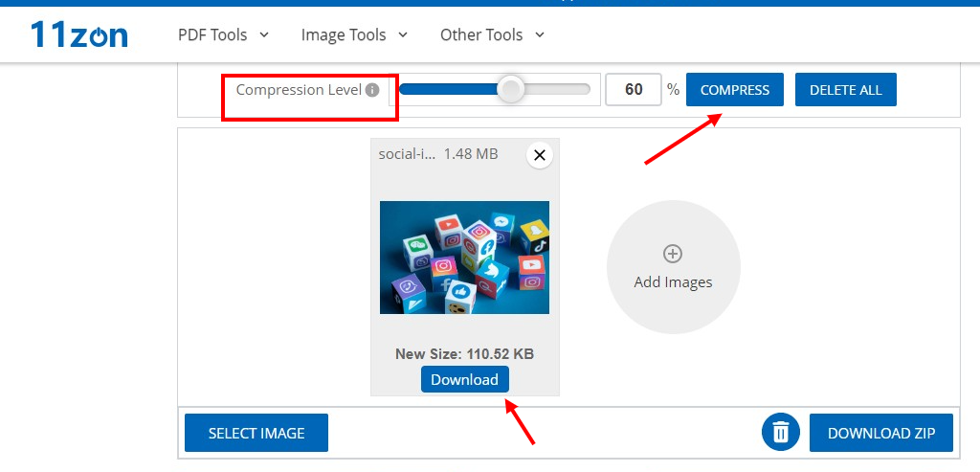Image resolution: width=980 pixels, height=472 pixels.
Task: Click the social media cubes thumbnail
Action: [x=464, y=257]
